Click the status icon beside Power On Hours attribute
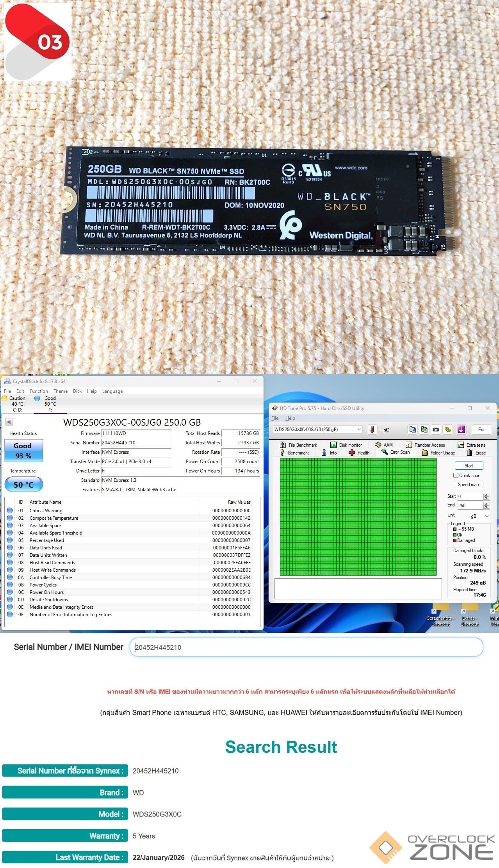499x868 pixels. [10, 592]
